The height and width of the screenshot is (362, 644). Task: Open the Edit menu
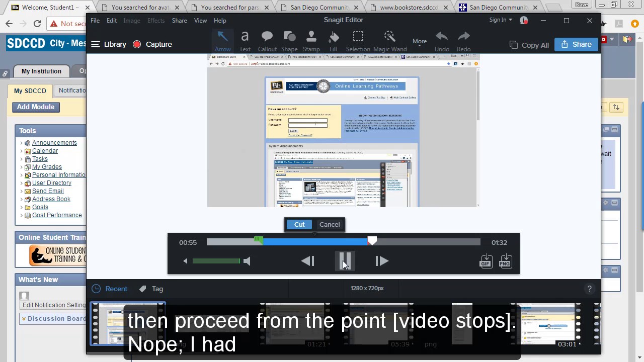pyautogui.click(x=112, y=21)
